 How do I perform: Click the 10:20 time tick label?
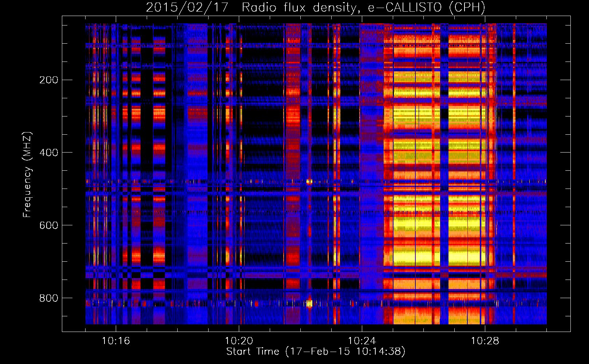point(239,341)
